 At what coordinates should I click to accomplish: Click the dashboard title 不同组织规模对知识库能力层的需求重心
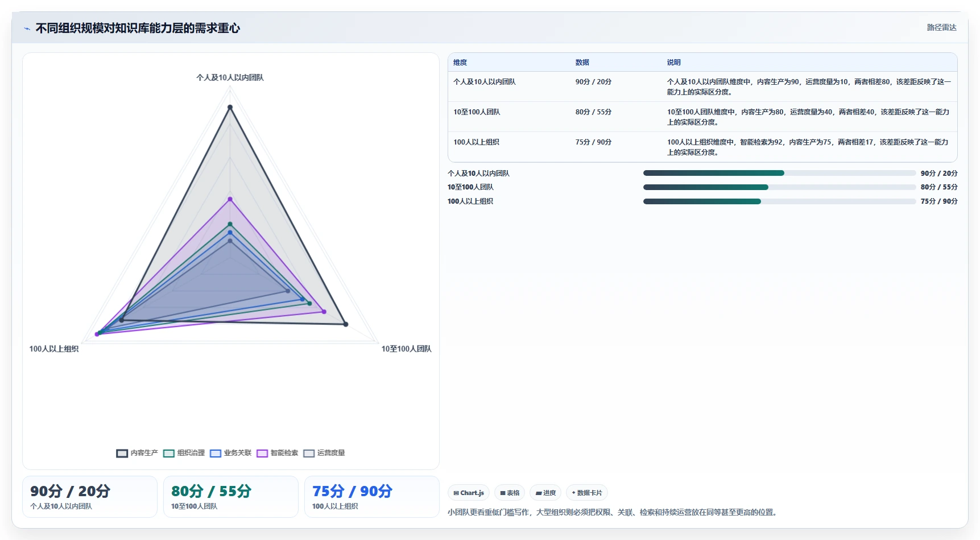tap(138, 28)
